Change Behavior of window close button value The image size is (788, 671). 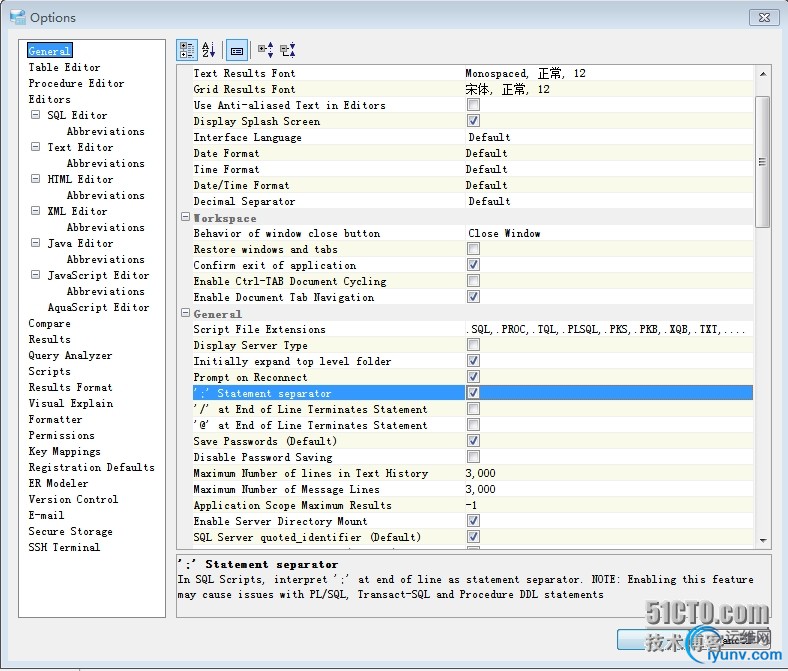point(609,233)
